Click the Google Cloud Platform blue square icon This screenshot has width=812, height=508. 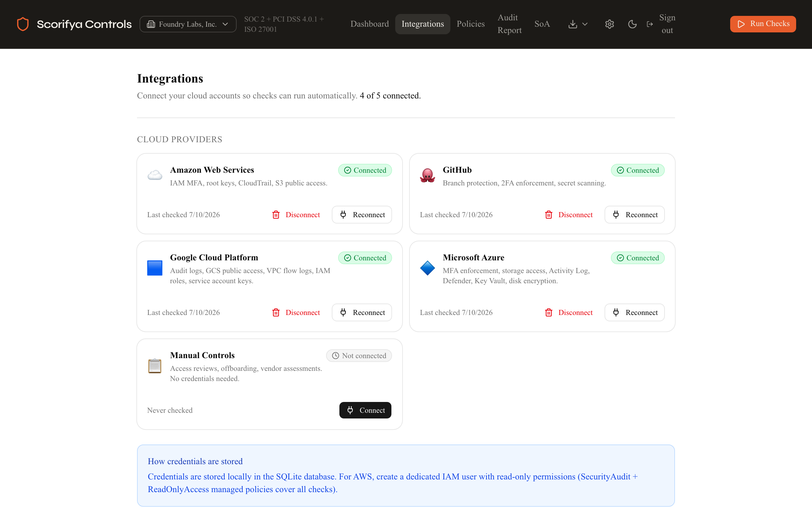click(x=155, y=268)
